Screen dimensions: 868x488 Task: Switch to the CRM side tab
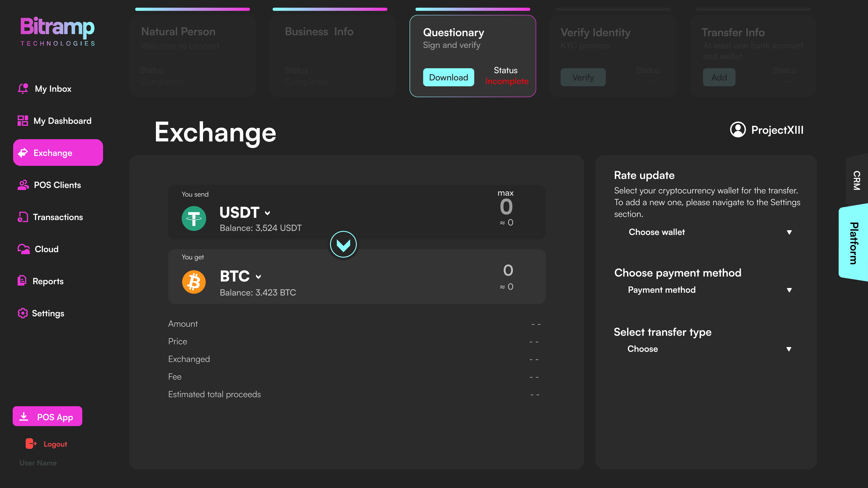tap(856, 181)
